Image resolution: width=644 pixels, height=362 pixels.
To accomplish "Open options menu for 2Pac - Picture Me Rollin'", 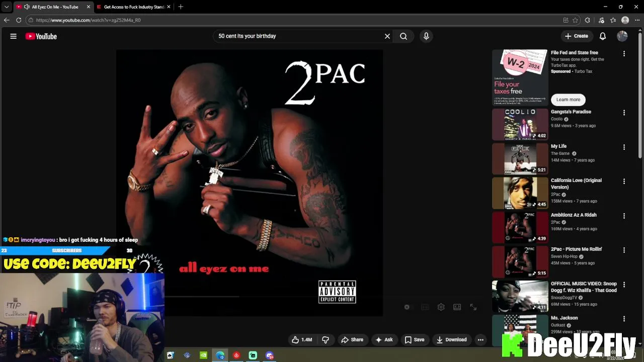I will pyautogui.click(x=624, y=250).
